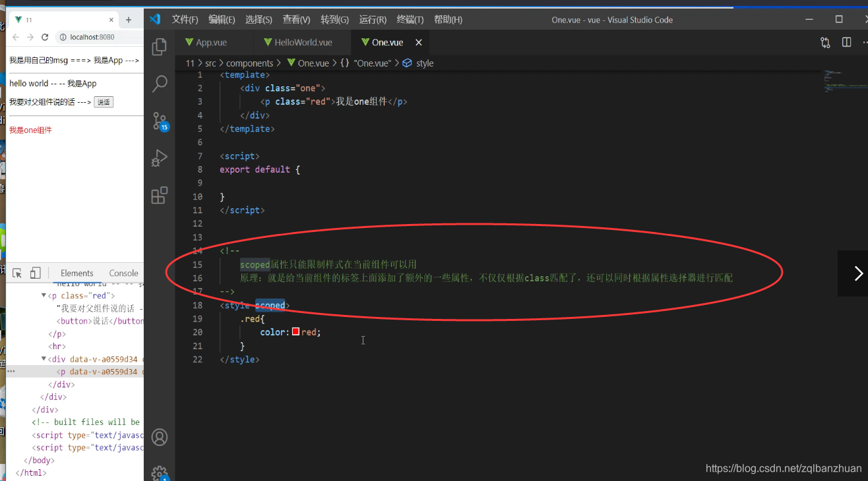Select the browser tab titled 11

(x=63, y=20)
